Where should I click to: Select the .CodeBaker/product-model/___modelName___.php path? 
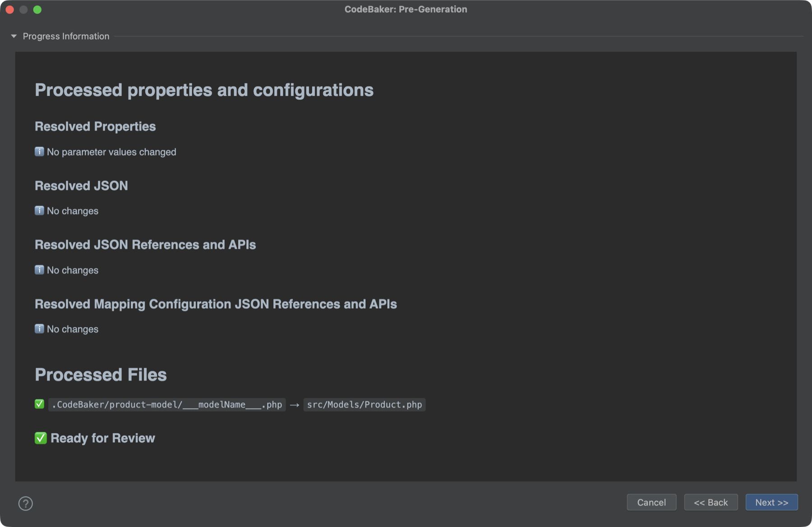[x=167, y=404]
